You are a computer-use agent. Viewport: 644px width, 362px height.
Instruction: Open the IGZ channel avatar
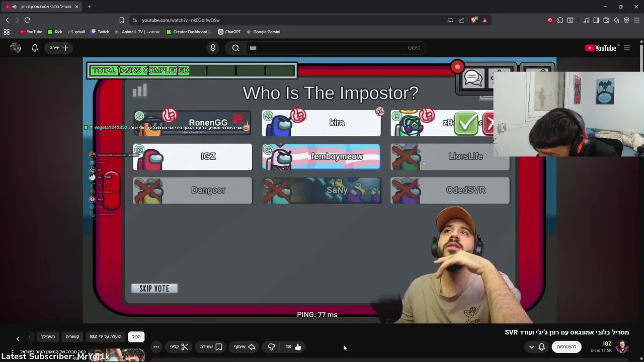pyautogui.click(x=622, y=347)
